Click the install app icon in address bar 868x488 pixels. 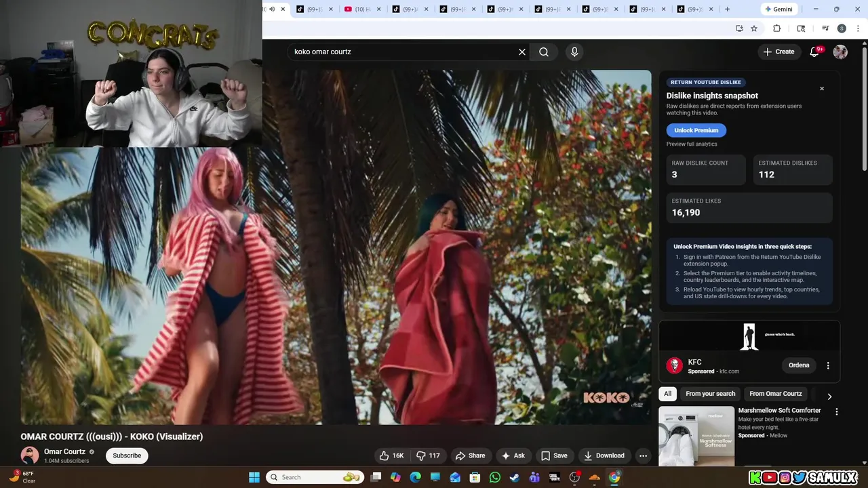pyautogui.click(x=739, y=28)
